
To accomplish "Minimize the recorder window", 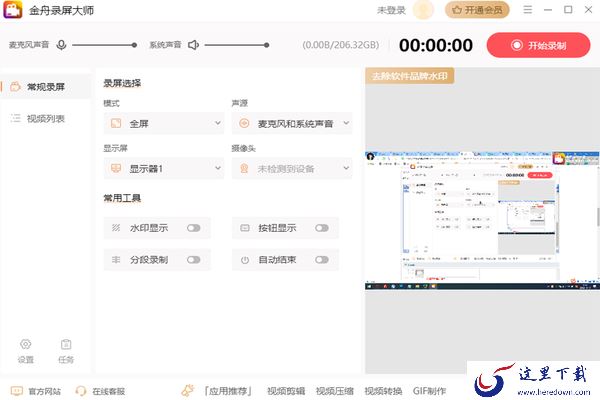I will pyautogui.click(x=548, y=10).
